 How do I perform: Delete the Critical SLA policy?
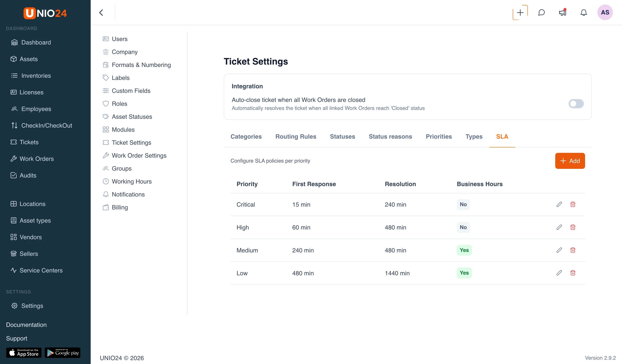click(x=573, y=204)
